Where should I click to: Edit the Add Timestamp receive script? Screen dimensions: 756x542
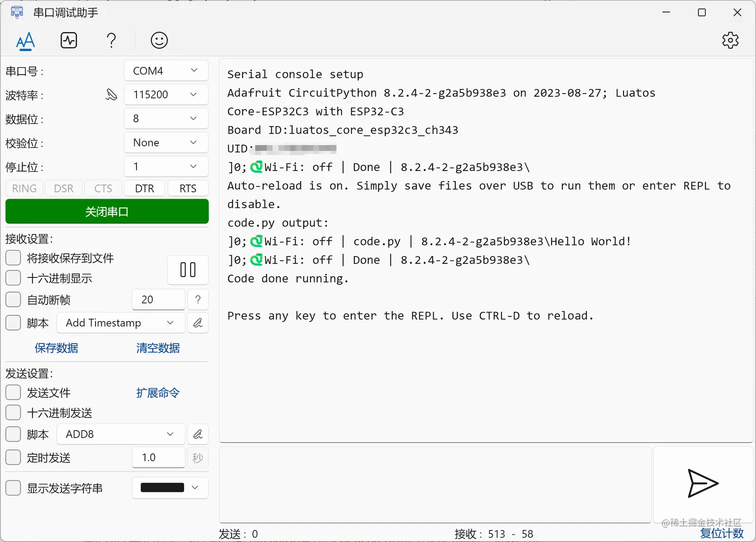click(198, 323)
